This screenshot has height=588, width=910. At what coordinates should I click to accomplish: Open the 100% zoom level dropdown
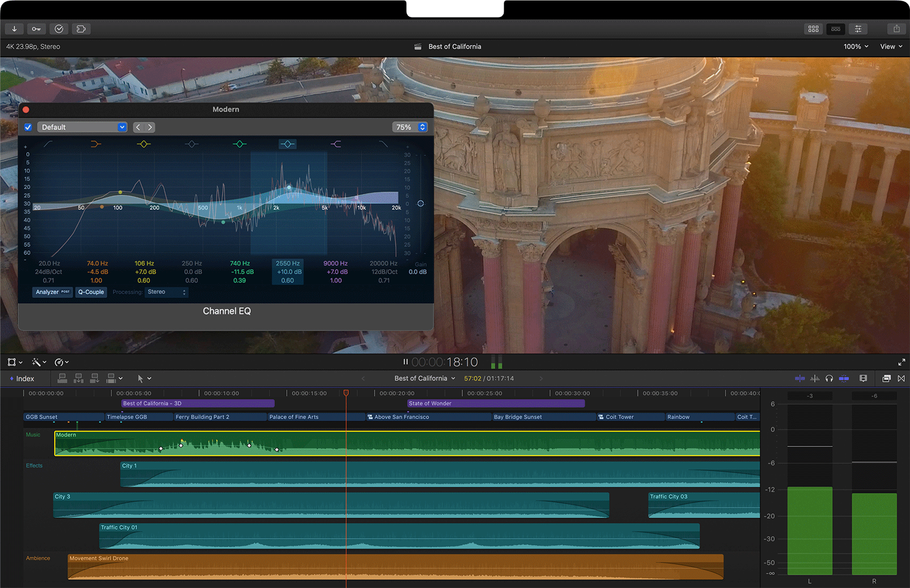856,46
